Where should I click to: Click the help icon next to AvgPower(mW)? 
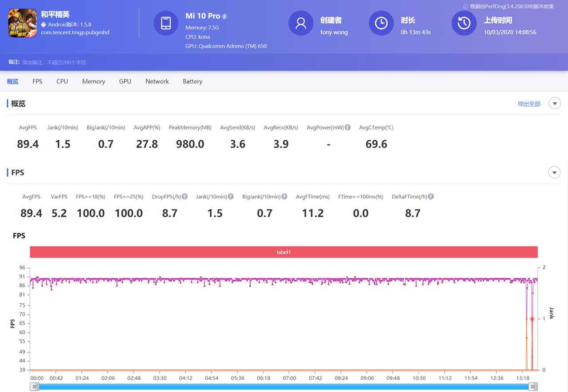click(348, 127)
